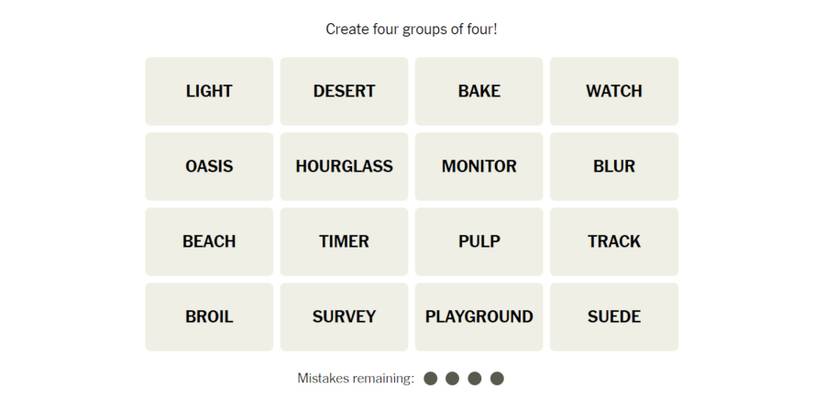Pick the SUEDE tile
Viewport: 825px width, 413px height.
point(614,316)
